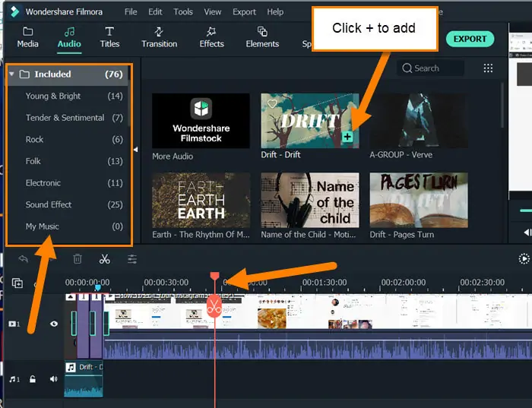The height and width of the screenshot is (408, 532).
Task: Open the Media tab
Action: [28, 38]
